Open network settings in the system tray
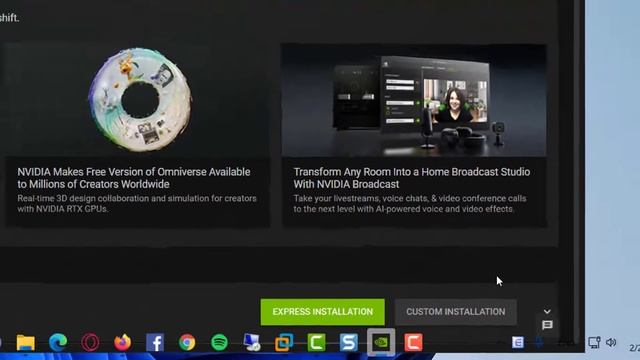This screenshot has height=360, width=640. coord(594,342)
